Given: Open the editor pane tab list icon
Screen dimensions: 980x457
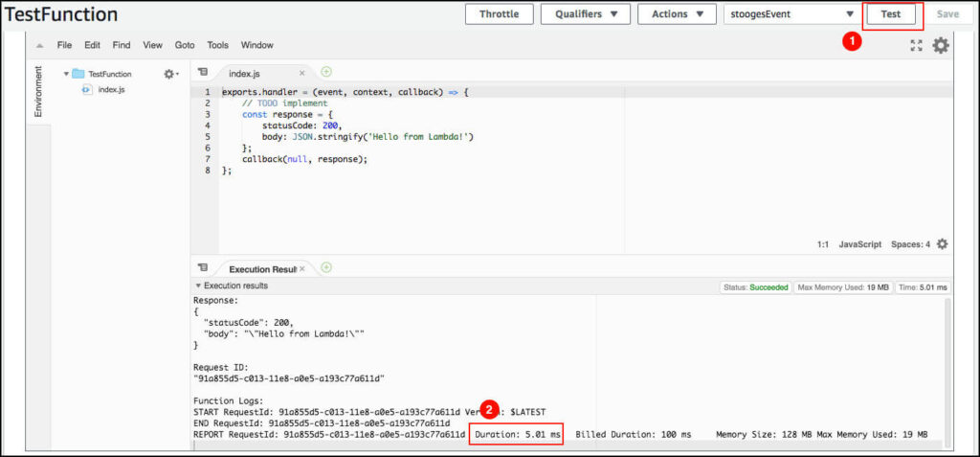Looking at the screenshot, I should (203, 73).
